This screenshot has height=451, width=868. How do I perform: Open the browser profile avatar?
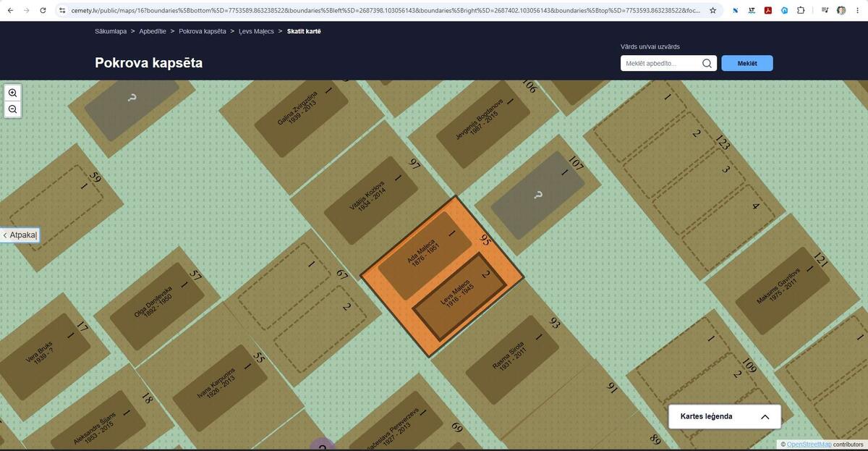(841, 11)
